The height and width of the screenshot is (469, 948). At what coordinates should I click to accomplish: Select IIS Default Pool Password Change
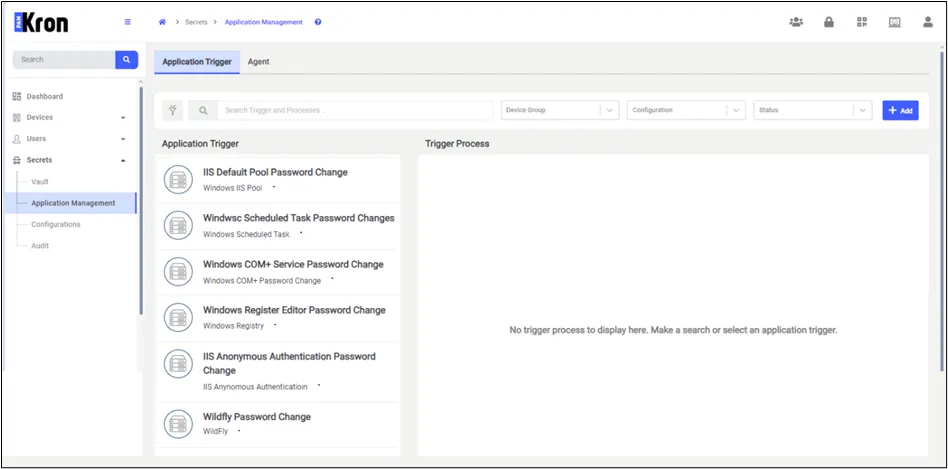pos(275,172)
